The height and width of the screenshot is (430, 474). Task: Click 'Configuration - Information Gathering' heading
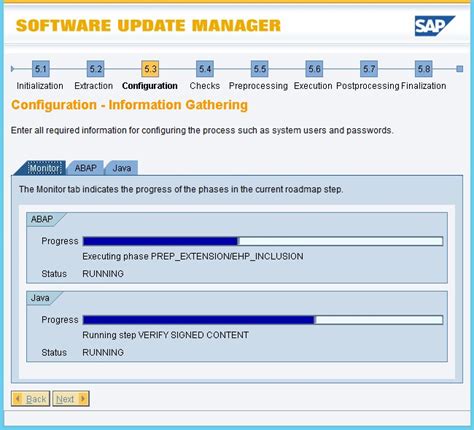[130, 105]
